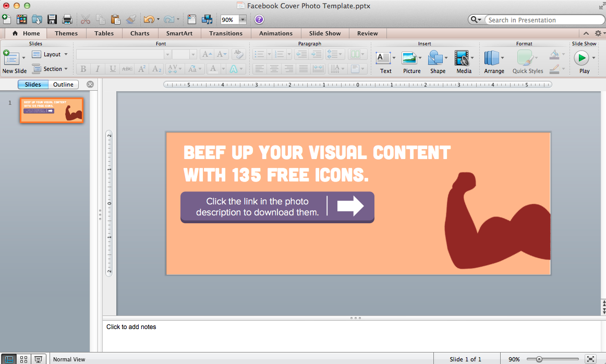Collapse the ribbon with chevron
606x364 pixels.
coord(586,33)
